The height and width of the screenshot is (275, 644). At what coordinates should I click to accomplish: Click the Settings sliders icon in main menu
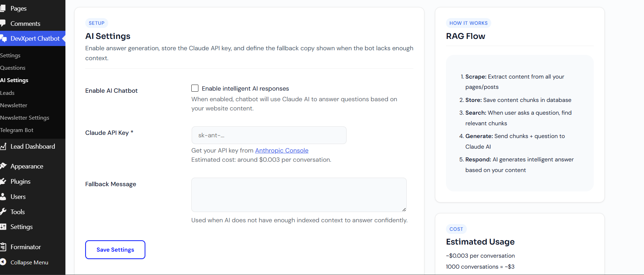click(3, 227)
